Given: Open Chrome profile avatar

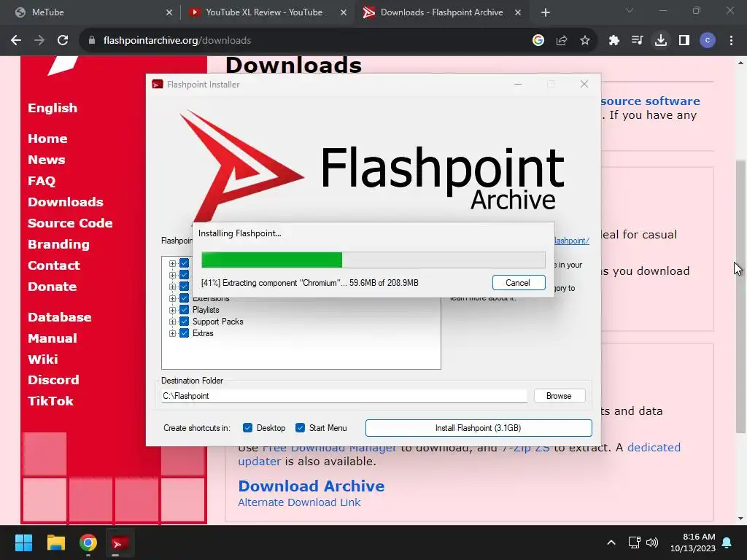Looking at the screenshot, I should pos(708,41).
